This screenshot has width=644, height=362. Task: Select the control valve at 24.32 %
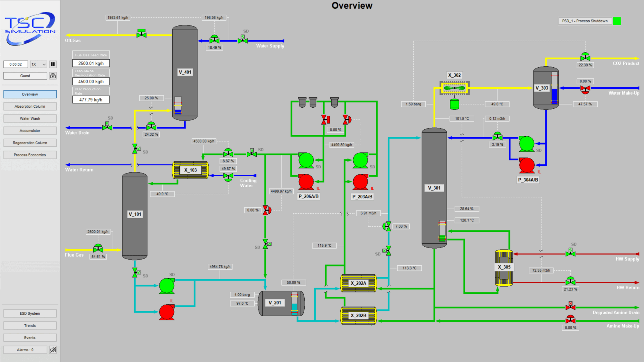[x=151, y=126]
